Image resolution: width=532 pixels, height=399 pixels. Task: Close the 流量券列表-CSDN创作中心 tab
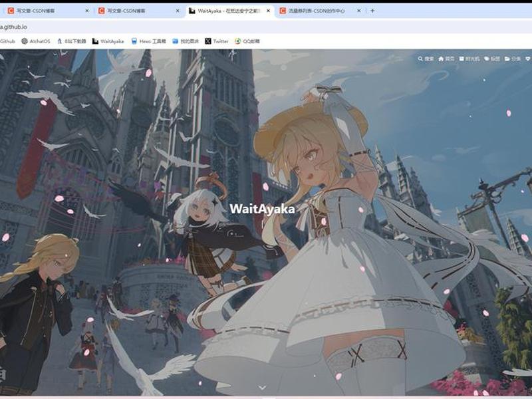pyautogui.click(x=358, y=11)
